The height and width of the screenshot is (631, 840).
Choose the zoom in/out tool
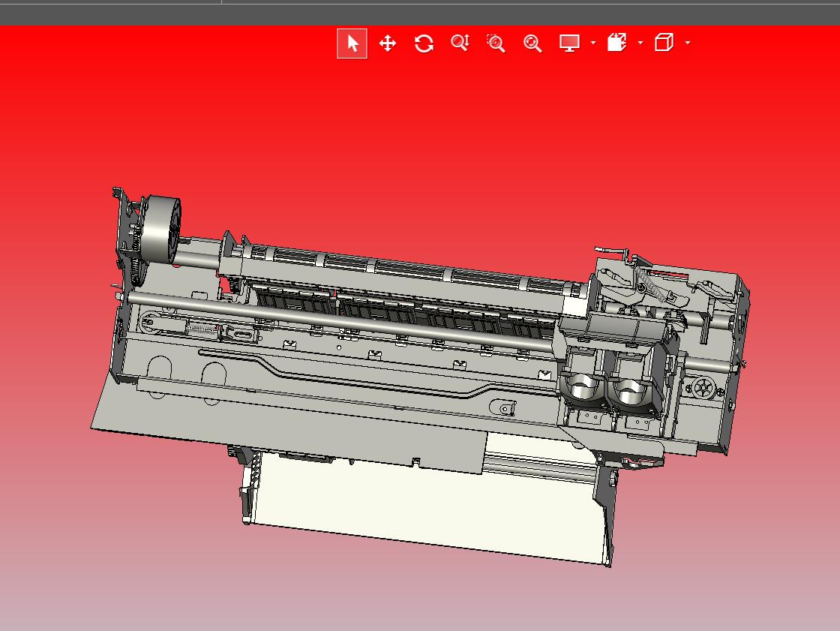click(x=460, y=43)
